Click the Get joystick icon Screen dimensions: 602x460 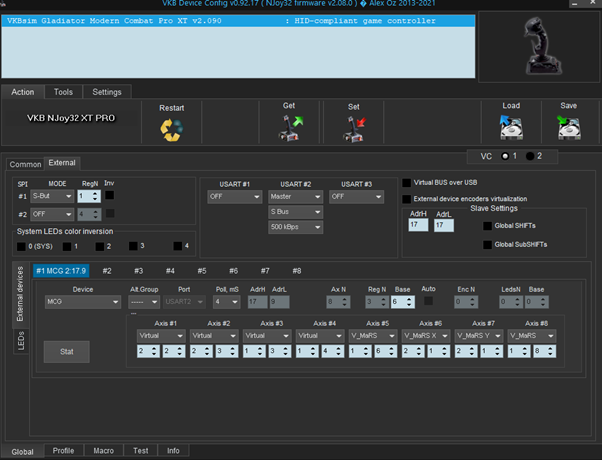pos(290,129)
